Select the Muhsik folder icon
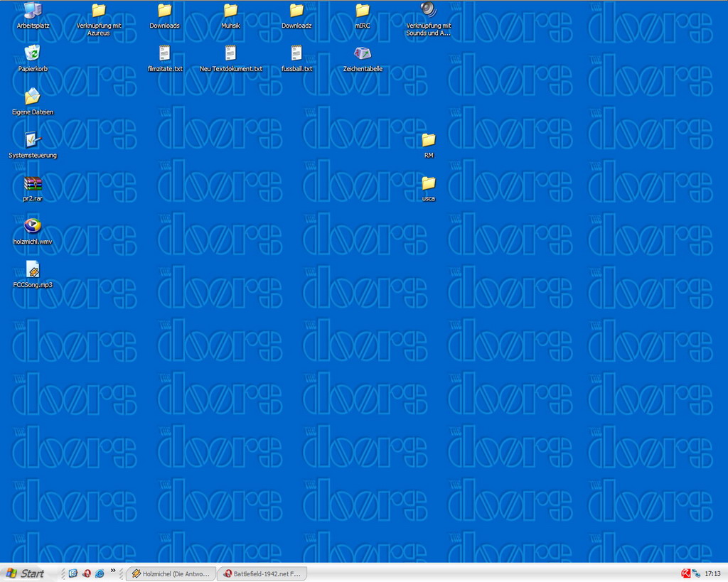This screenshot has height=582, width=728. [x=230, y=16]
